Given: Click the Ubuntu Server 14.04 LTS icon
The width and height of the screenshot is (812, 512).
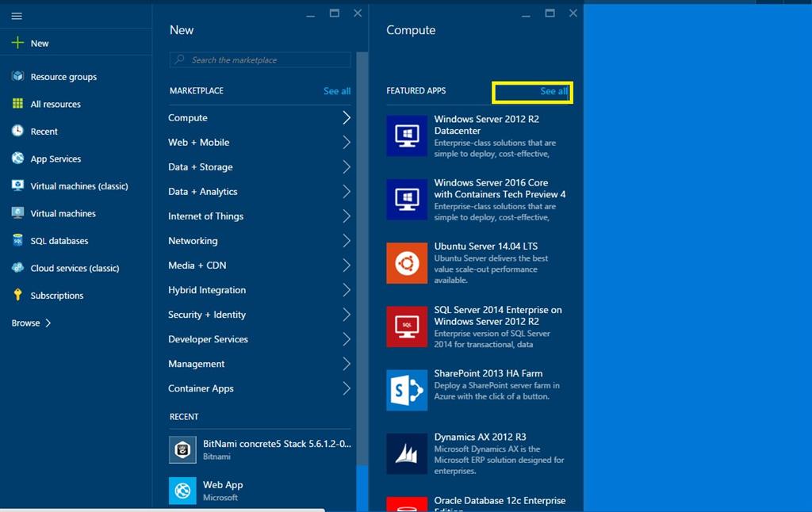Looking at the screenshot, I should coord(407,263).
